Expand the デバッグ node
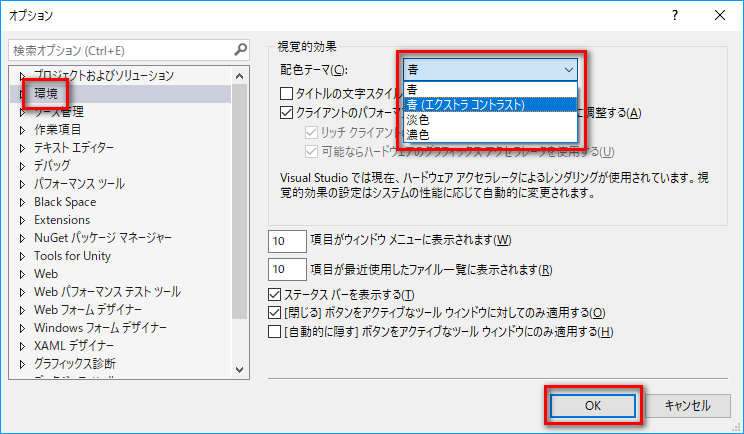Screen dimensions: 744x434 click(x=22, y=166)
